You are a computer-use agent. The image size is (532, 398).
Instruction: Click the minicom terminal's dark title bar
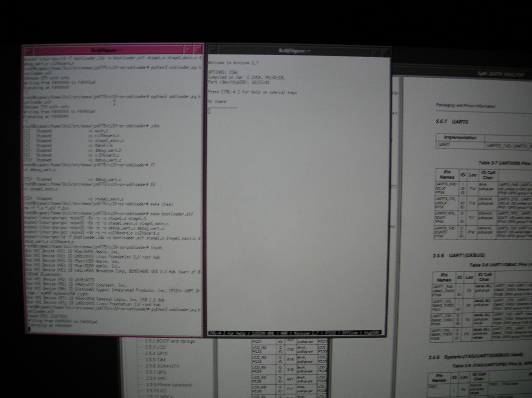[x=294, y=51]
